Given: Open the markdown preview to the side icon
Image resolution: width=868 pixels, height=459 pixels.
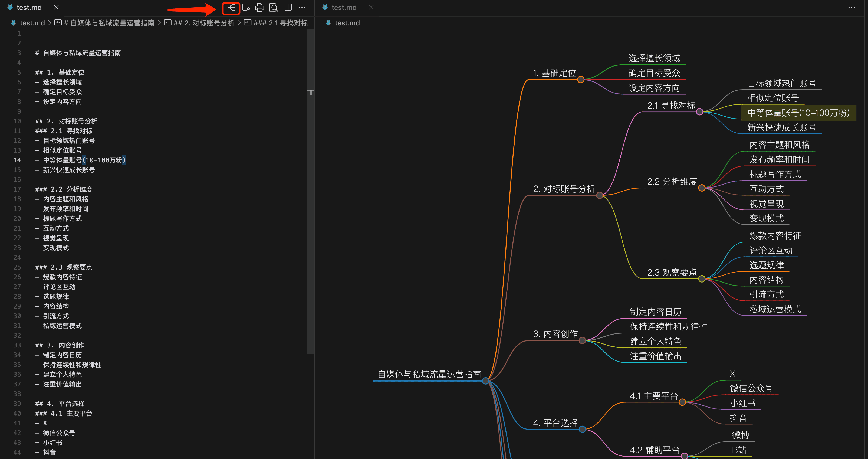Looking at the screenshot, I should point(246,7).
